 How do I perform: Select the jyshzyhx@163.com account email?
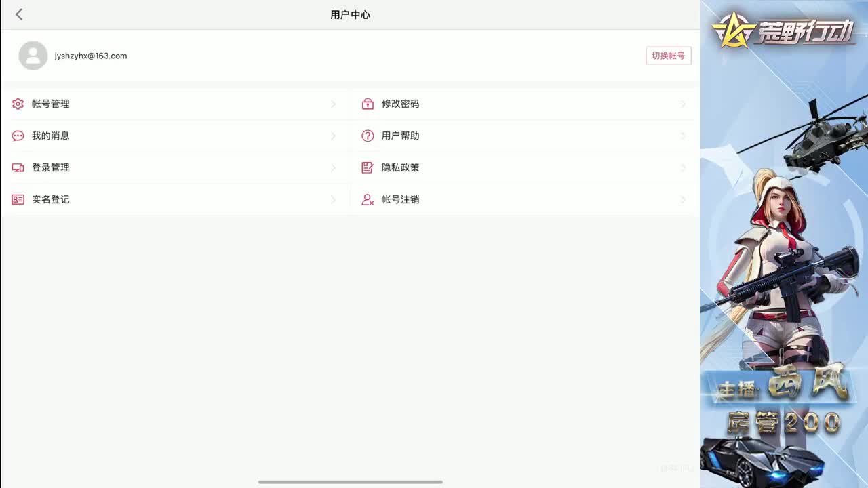[91, 56]
